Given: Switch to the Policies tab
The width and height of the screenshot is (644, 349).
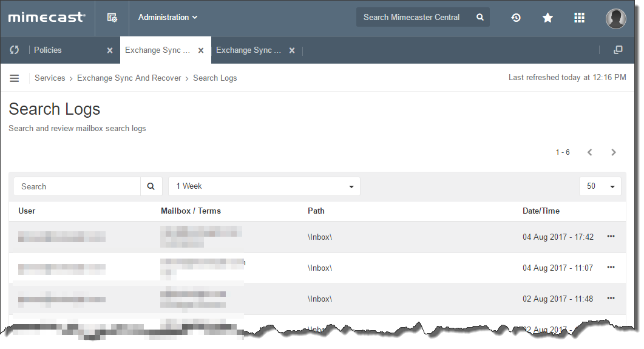Looking at the screenshot, I should (x=47, y=50).
